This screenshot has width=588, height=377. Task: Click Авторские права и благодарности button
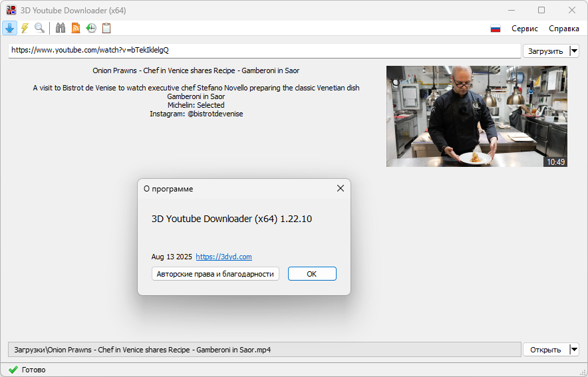point(215,274)
